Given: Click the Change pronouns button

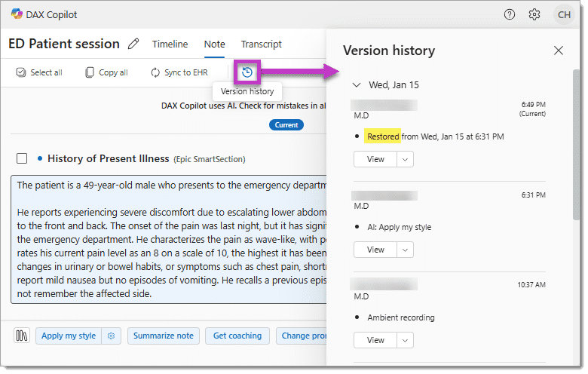Looking at the screenshot, I should pos(302,336).
